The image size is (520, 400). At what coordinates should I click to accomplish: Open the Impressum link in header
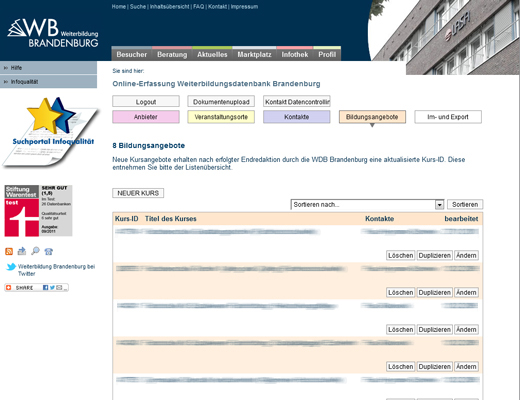click(244, 7)
